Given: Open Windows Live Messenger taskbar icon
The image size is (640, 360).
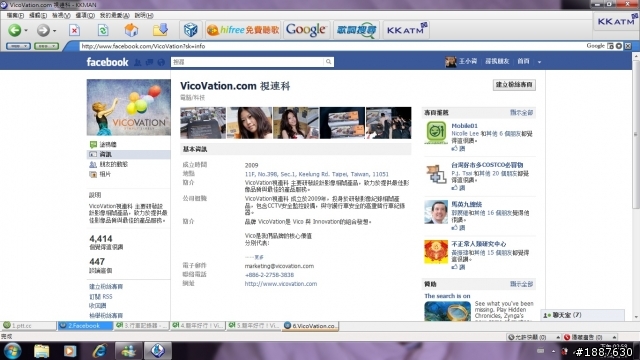Looking at the screenshot, I should (x=129, y=351).
